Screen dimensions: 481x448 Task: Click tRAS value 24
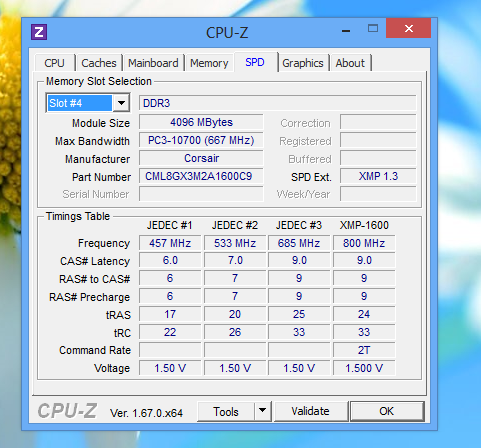click(x=364, y=314)
